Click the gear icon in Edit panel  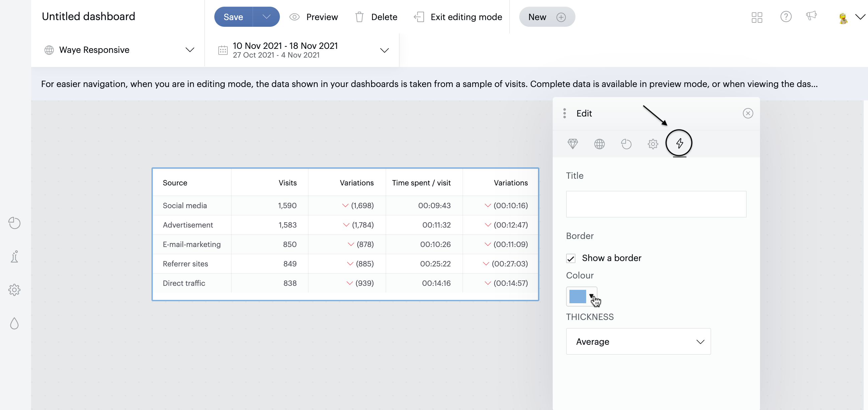pos(653,144)
